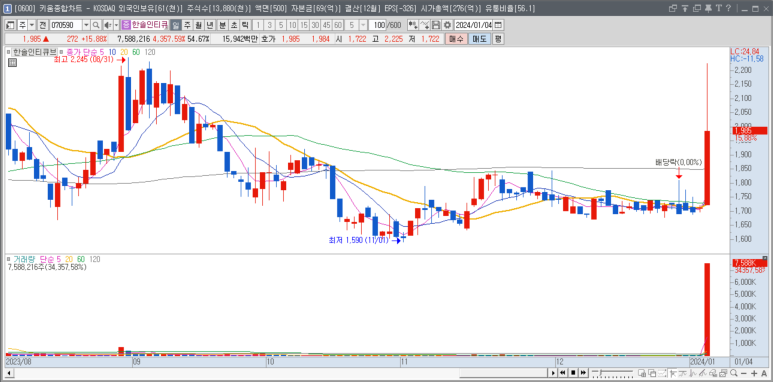The width and height of the screenshot is (773, 382).
Task: Click the rewind playback button
Action: point(562,373)
